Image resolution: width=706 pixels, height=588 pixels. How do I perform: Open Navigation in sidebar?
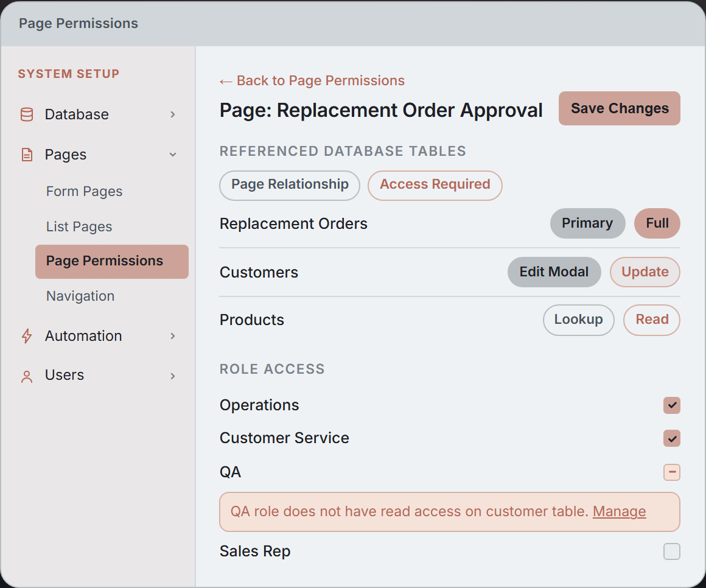(x=80, y=296)
